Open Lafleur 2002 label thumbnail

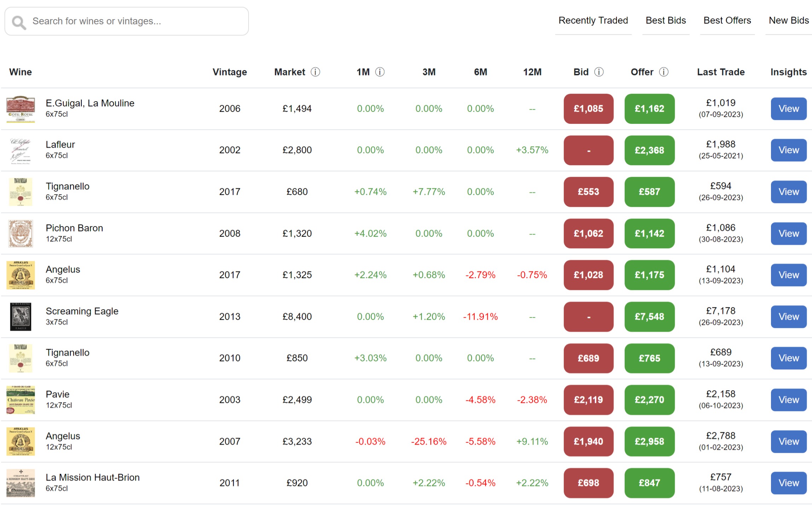coord(21,151)
